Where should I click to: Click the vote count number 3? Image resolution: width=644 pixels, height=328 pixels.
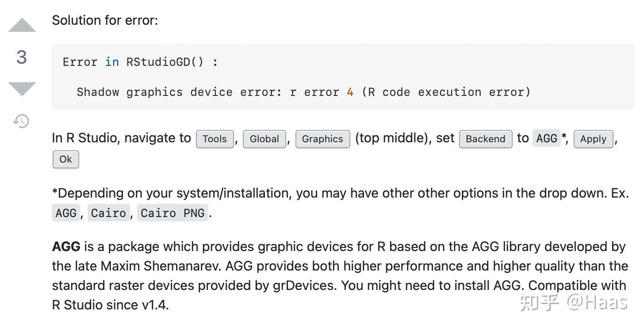[21, 57]
